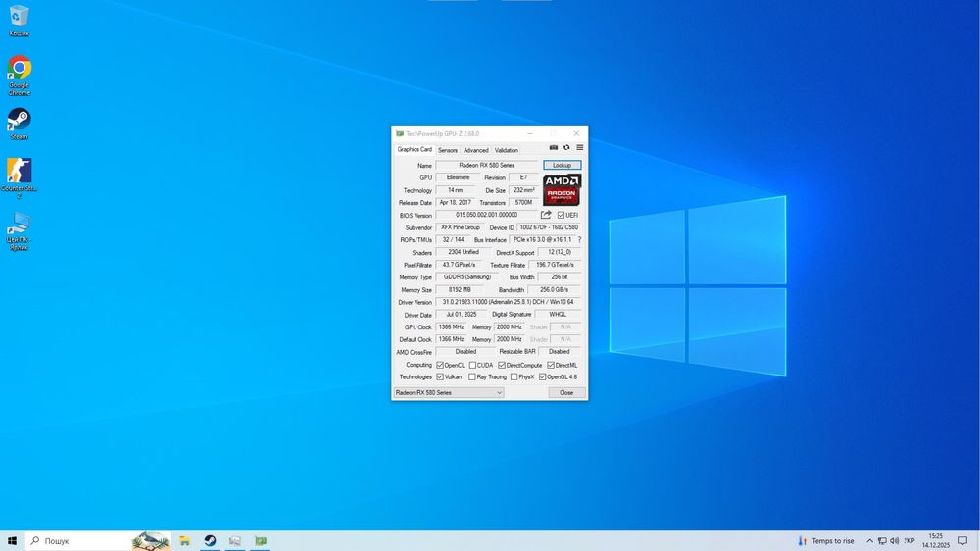
Task: Click the Name field Radeon RX 580 Series
Action: pos(486,165)
